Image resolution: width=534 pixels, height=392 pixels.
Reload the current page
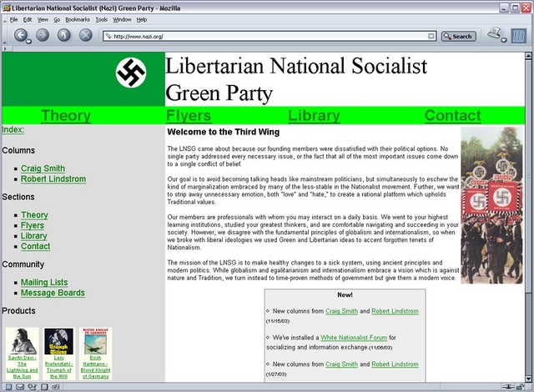(63, 35)
